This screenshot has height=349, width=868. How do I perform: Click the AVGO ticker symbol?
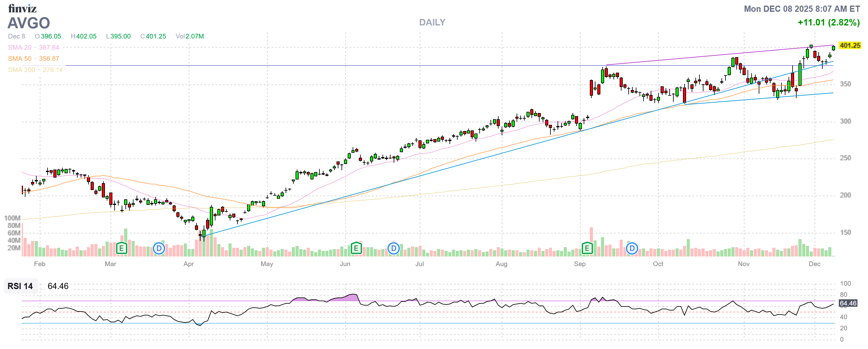coord(29,23)
